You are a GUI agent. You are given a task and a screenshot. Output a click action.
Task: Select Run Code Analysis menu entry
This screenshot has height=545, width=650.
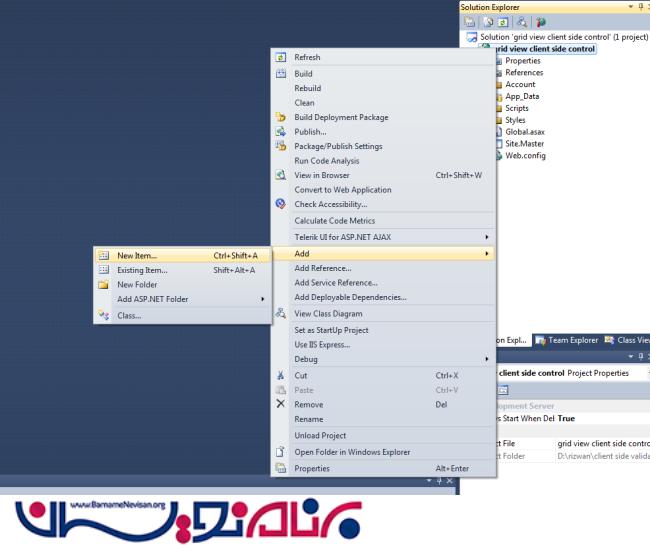(x=327, y=161)
